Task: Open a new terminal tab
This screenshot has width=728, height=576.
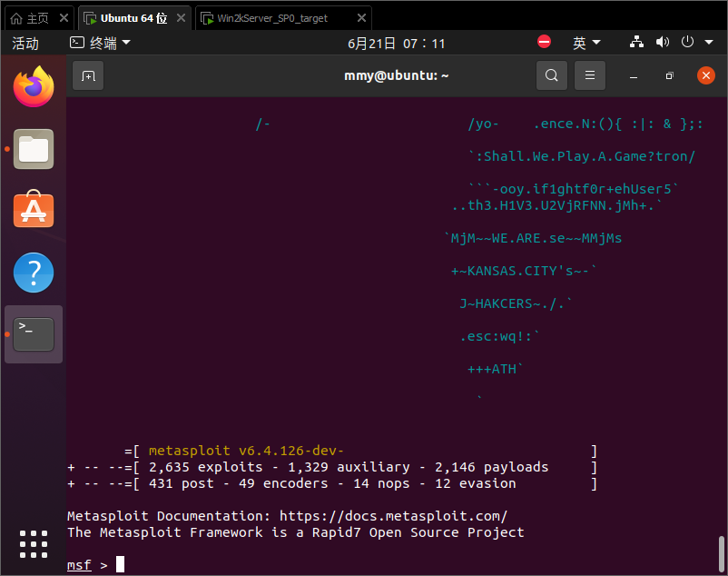Action: (x=88, y=75)
